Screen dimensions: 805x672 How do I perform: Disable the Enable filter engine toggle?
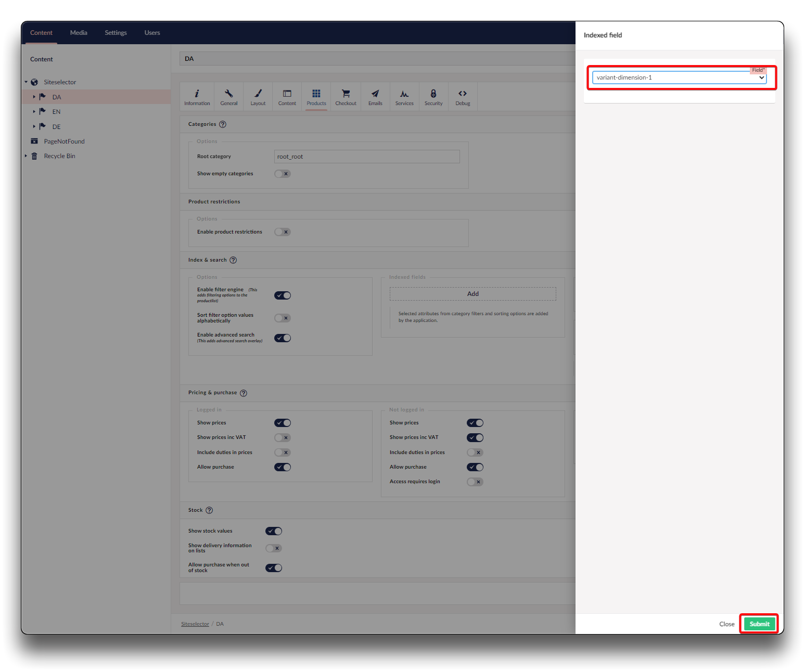pos(282,295)
